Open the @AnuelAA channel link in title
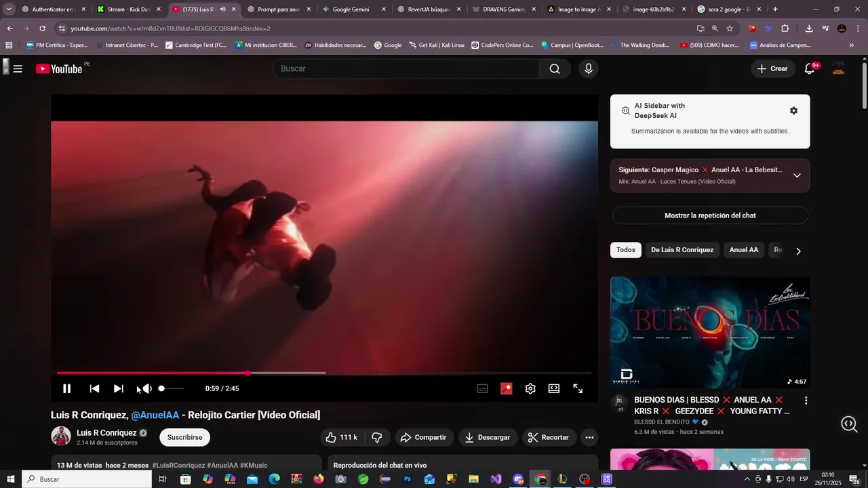The height and width of the screenshot is (488, 868). (x=155, y=415)
